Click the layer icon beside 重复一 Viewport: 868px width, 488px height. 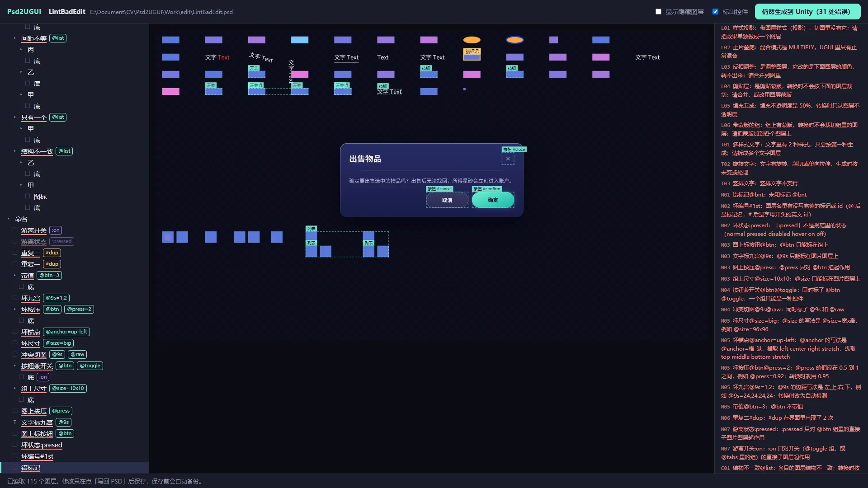(15, 264)
